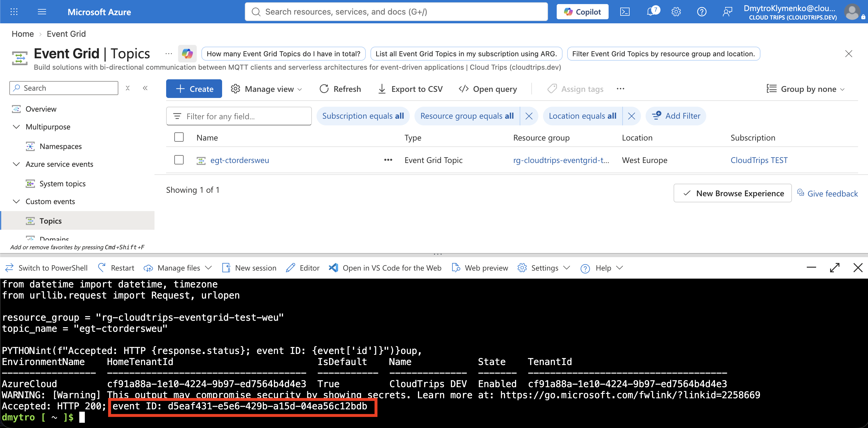Open Cloud Shell from the top bar

pyautogui.click(x=625, y=12)
